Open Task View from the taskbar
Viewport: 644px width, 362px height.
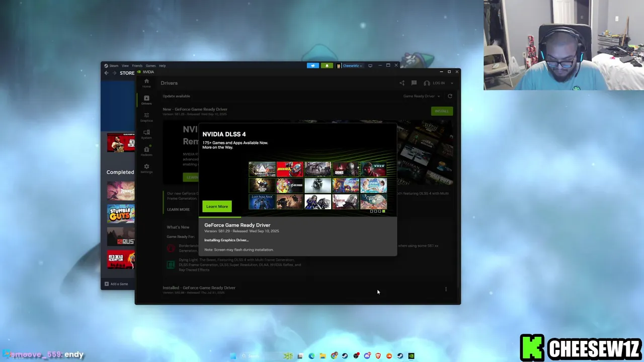[x=300, y=356]
